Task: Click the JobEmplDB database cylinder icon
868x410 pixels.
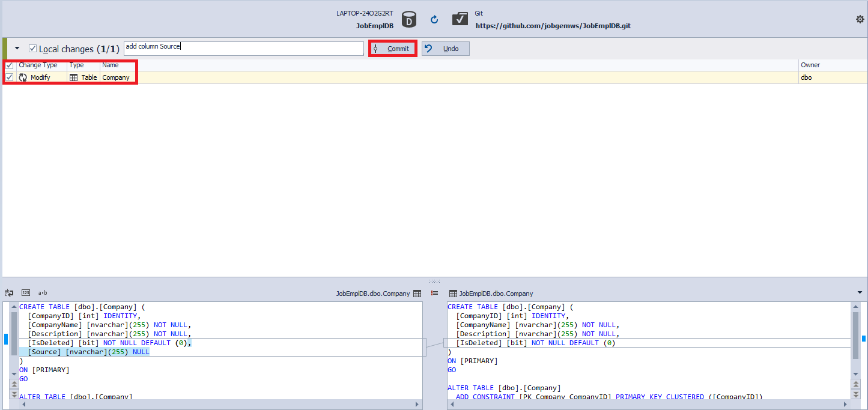Action: point(408,19)
